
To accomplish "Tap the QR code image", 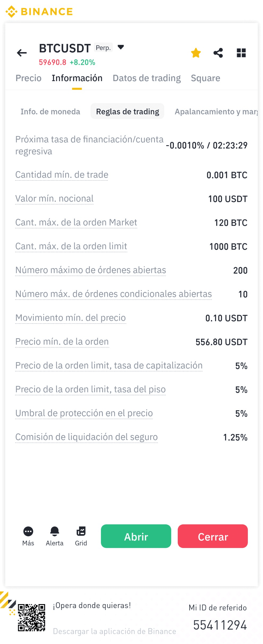I will tap(31, 617).
